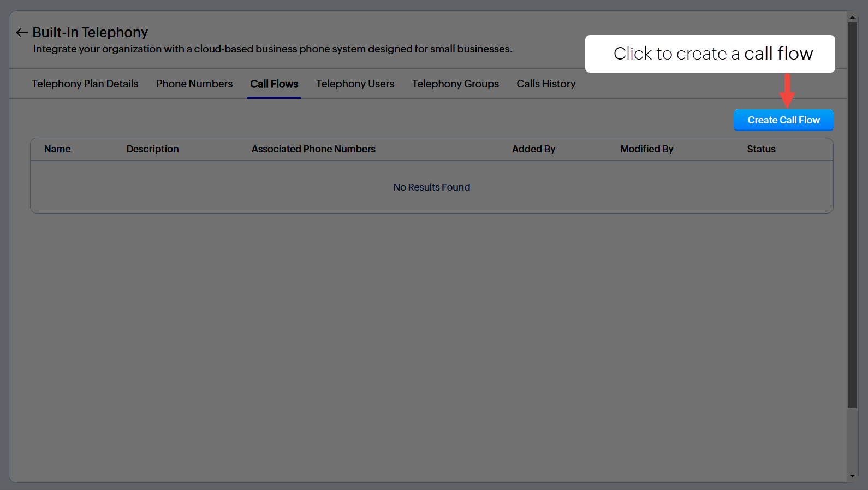This screenshot has width=868, height=490.
Task: Click the Name column header
Action: coord(57,149)
